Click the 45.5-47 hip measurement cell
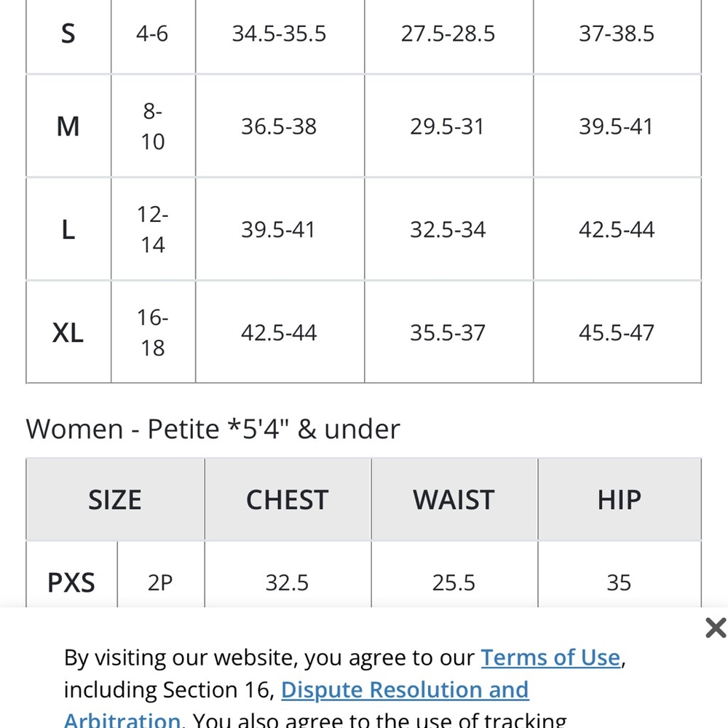This screenshot has width=728, height=728. [x=617, y=333]
